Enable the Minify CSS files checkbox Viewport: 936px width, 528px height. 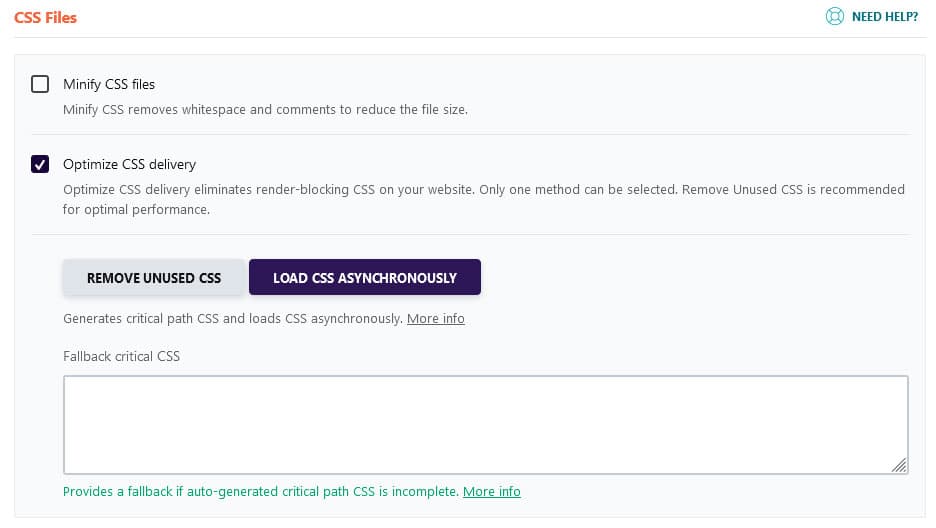click(40, 84)
